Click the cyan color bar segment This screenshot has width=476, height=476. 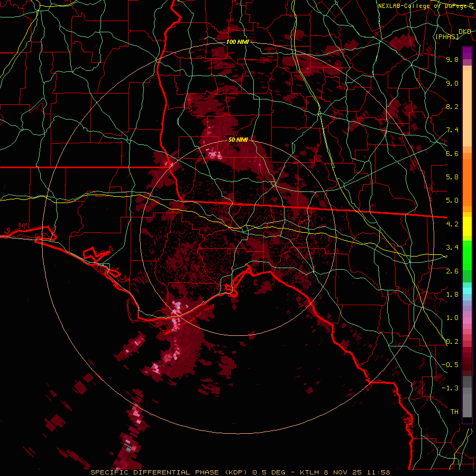click(x=467, y=291)
